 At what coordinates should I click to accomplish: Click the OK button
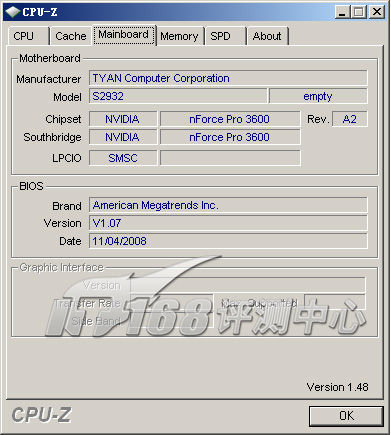point(346,416)
